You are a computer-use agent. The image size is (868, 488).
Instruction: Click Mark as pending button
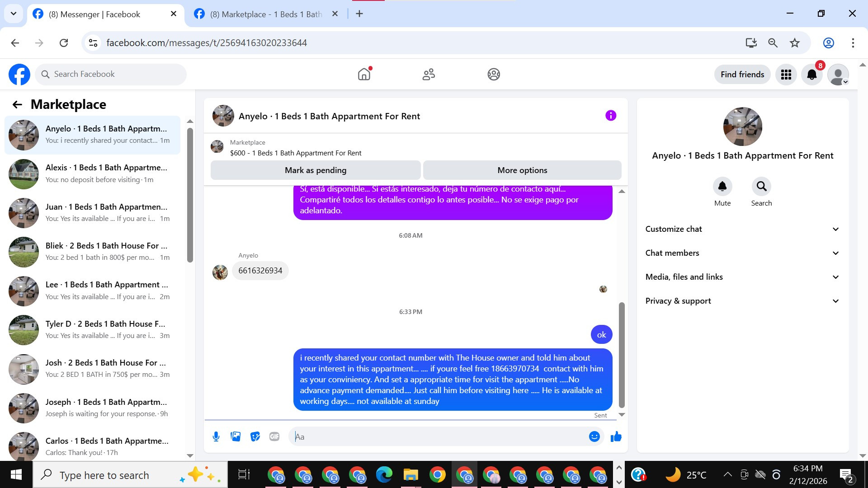coord(316,170)
